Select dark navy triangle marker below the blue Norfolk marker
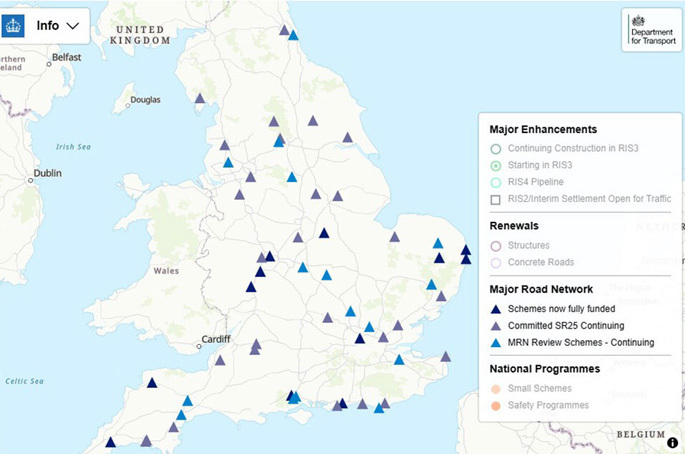 [439, 258]
